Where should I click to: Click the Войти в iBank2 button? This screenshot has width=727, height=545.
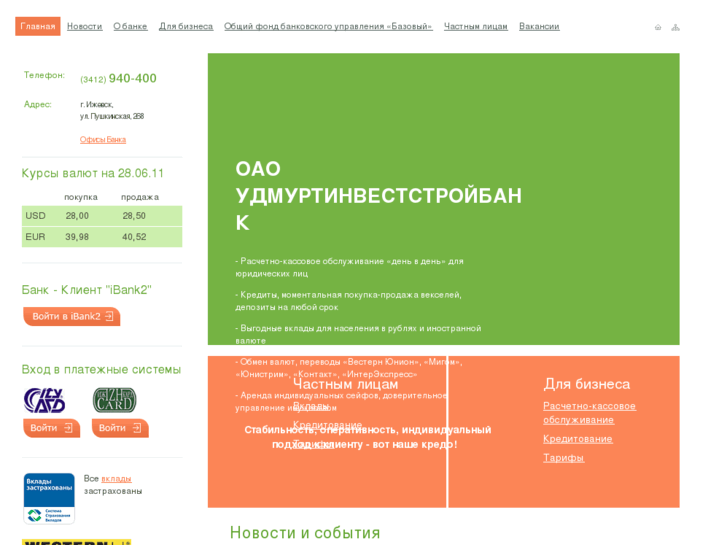click(72, 316)
